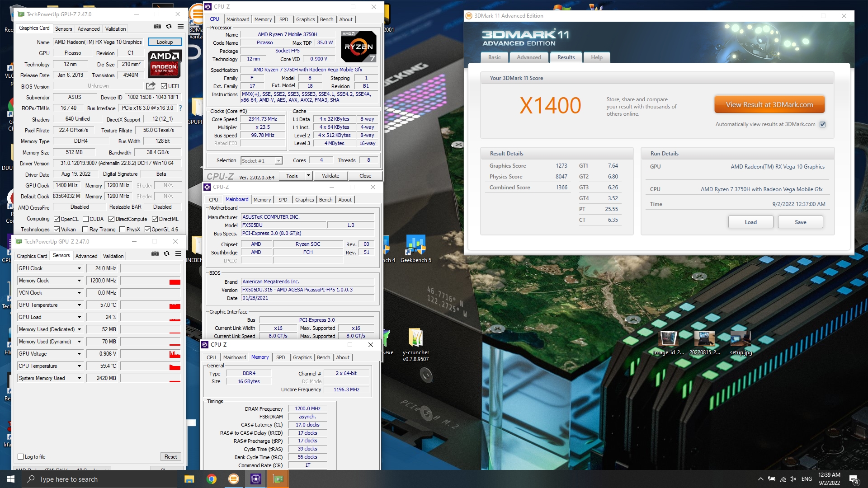Click the Ryzen 7 logo in CPU-Z
This screenshot has height=488, width=868.
[358, 47]
